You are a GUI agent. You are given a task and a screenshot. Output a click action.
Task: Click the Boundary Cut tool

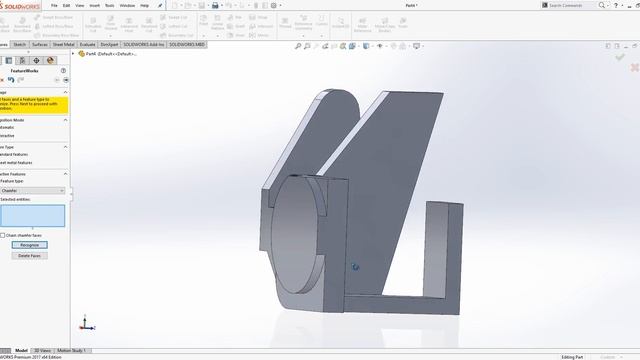click(176, 36)
